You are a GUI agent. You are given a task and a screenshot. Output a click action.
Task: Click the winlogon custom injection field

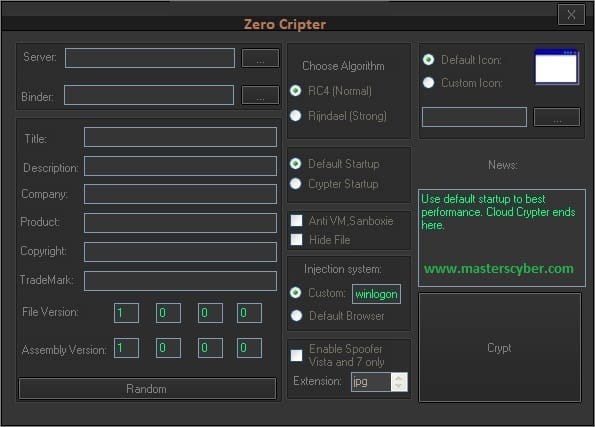tap(376, 294)
